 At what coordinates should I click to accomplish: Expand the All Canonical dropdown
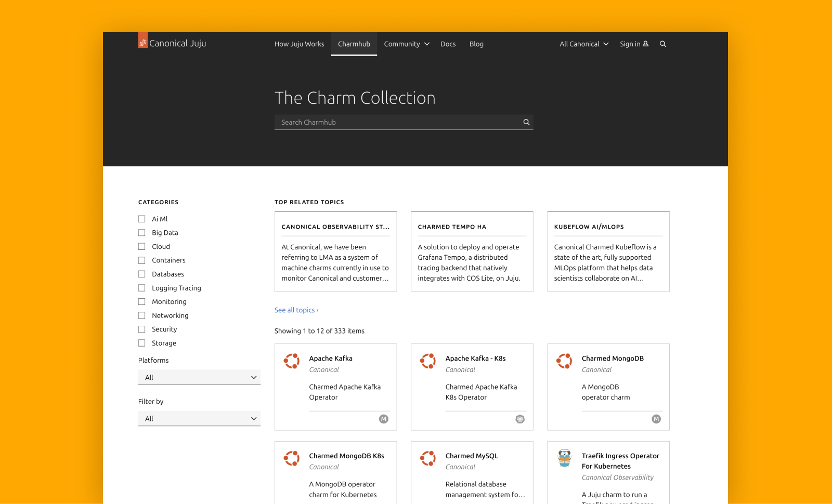(x=584, y=44)
